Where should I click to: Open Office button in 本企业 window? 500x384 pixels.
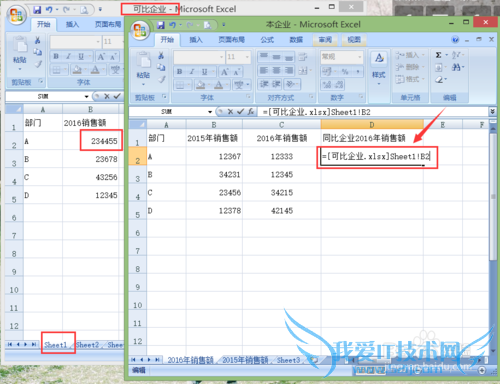(140, 31)
